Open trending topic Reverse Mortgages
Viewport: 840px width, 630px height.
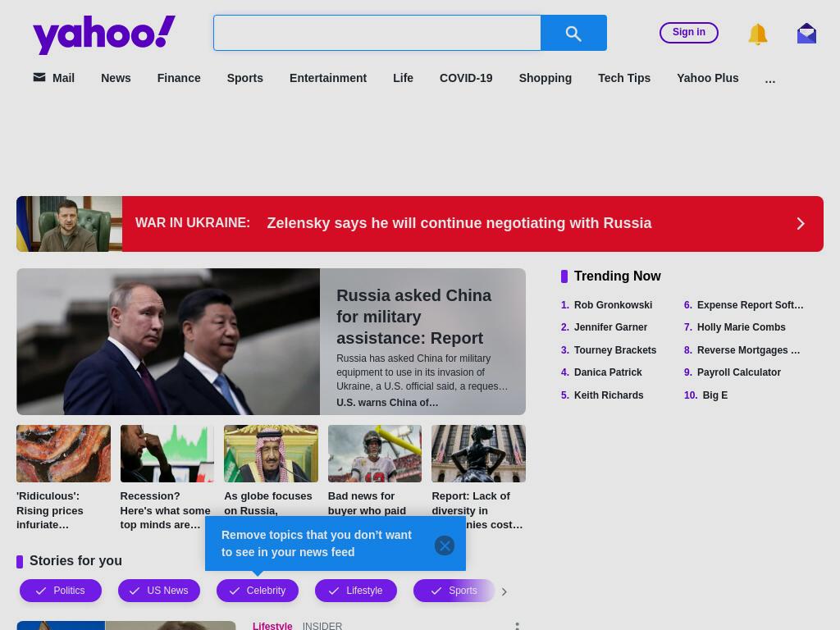[748, 349]
